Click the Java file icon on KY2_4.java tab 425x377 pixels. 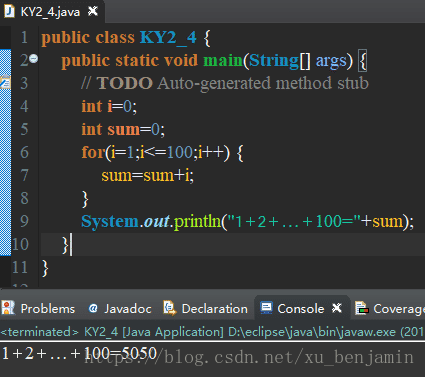[10, 11]
